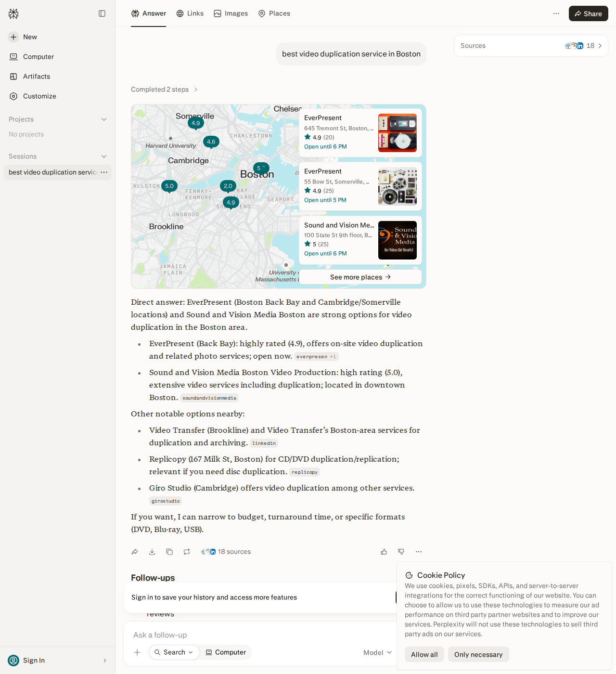Expand Completed 2 steps
The height and width of the screenshot is (674, 616).
pos(165,90)
